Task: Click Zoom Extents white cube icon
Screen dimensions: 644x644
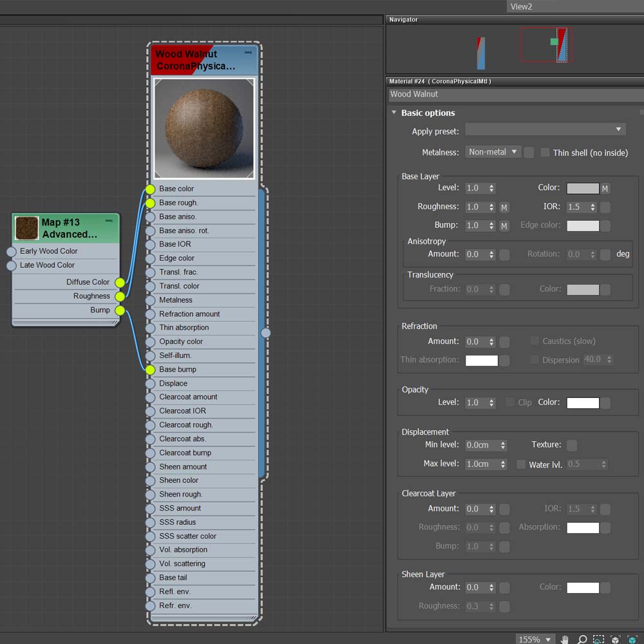Action: click(615, 639)
